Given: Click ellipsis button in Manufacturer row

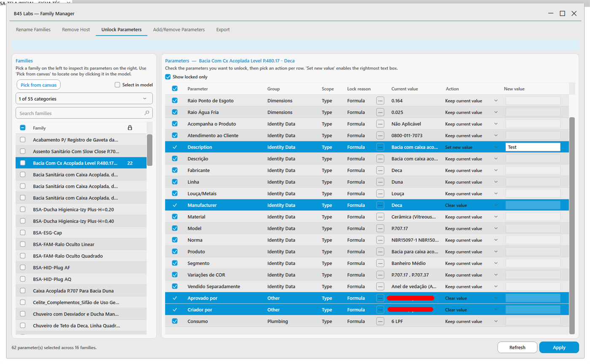Looking at the screenshot, I should (381, 205).
